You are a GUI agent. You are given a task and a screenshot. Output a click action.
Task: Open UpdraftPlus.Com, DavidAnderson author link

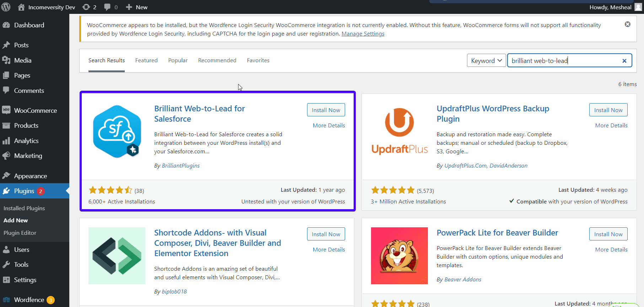[486, 165]
